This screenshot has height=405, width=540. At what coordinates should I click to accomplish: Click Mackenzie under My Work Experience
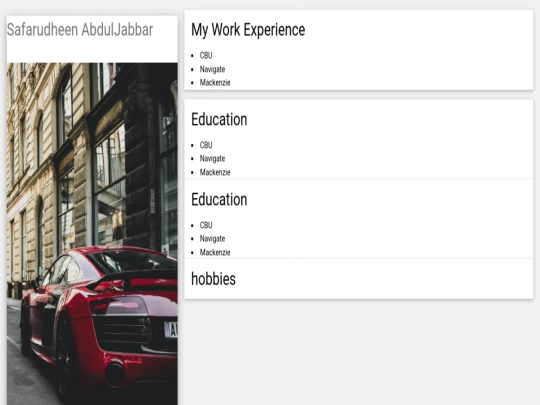[215, 83]
